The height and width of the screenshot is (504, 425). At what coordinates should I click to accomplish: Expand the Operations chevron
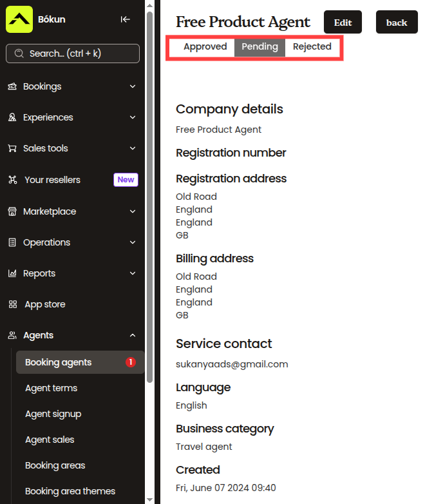pyautogui.click(x=133, y=242)
